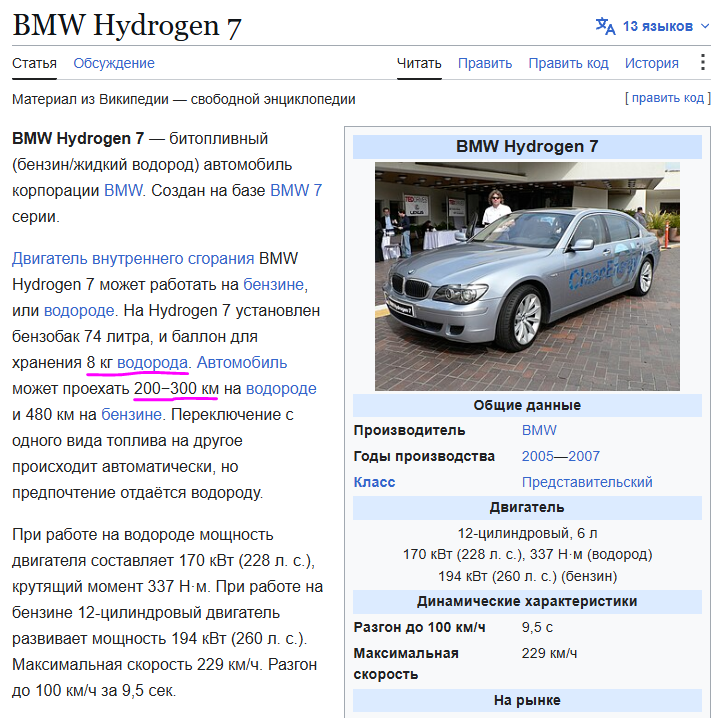The width and height of the screenshot is (725, 718).
Task: Click the BMW manufacturer link in infobox
Action: click(539, 430)
